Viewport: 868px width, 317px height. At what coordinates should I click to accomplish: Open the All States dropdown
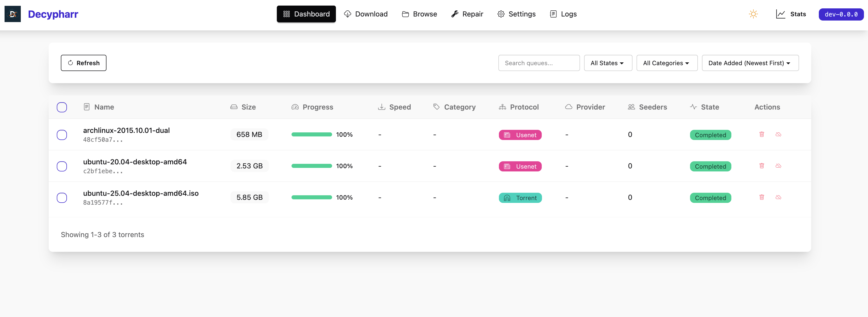click(x=608, y=63)
